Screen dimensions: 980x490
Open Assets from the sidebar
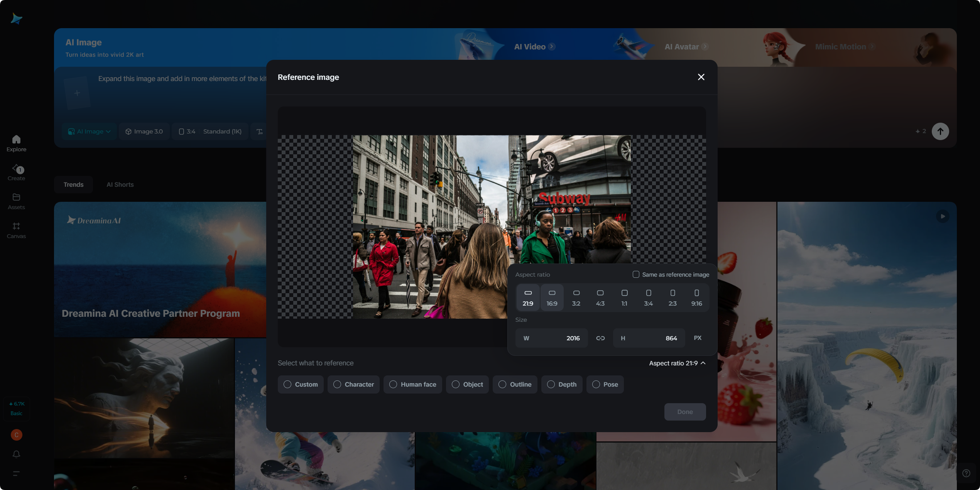(x=16, y=201)
